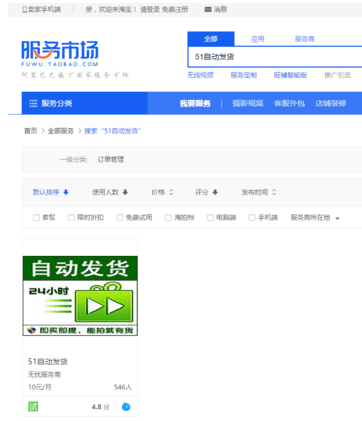Check the 手机端 checkbox
The image size is (362, 421).
coord(252,218)
